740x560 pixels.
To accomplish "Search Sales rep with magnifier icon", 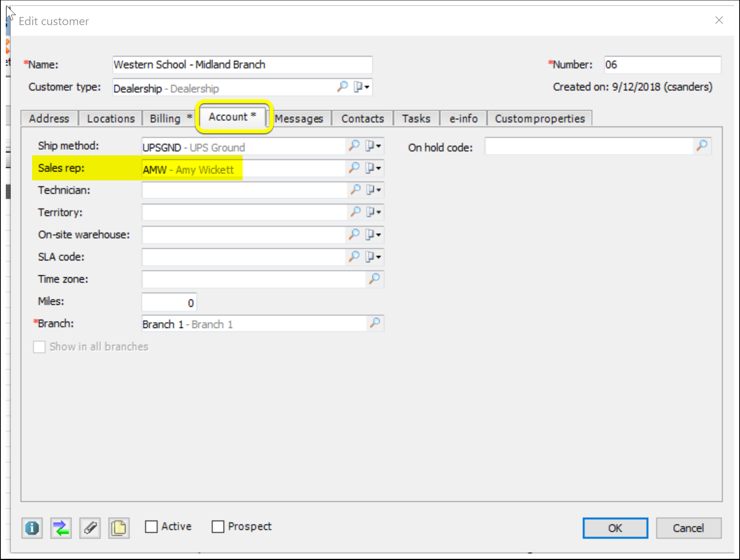I will (x=354, y=168).
